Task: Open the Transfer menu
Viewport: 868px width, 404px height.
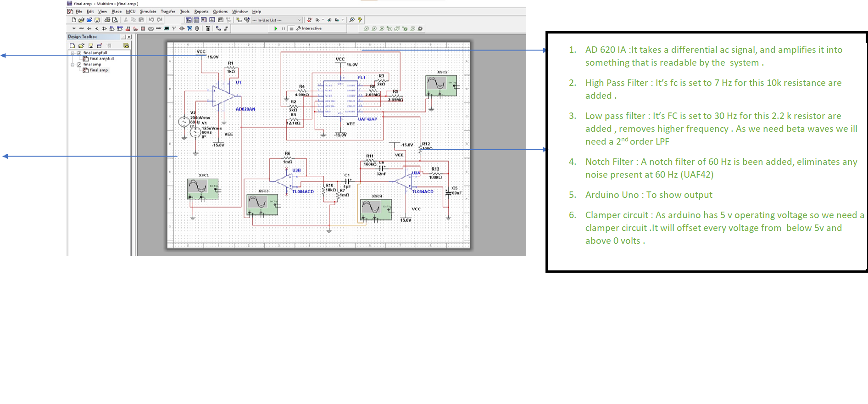Action: point(168,11)
